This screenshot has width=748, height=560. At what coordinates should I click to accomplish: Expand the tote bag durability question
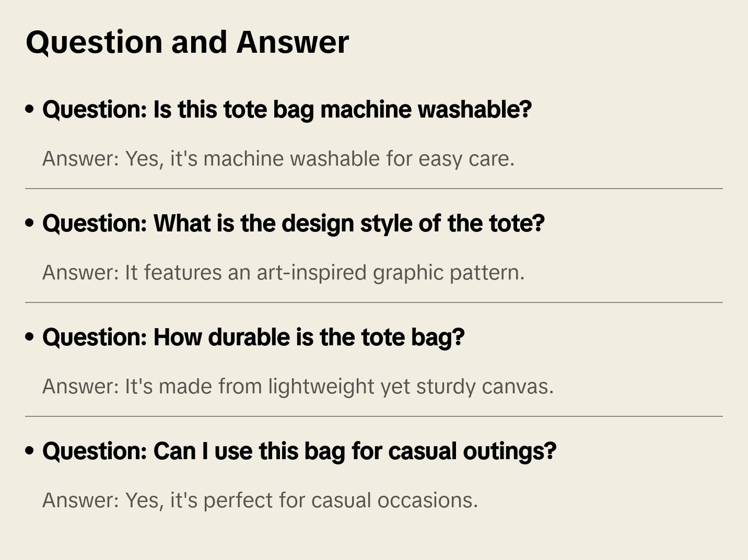253,337
